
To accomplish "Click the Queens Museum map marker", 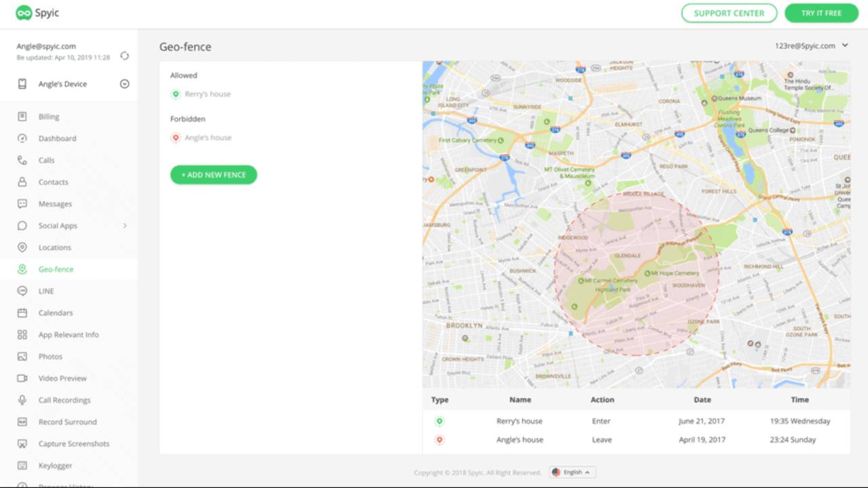I will 714,98.
